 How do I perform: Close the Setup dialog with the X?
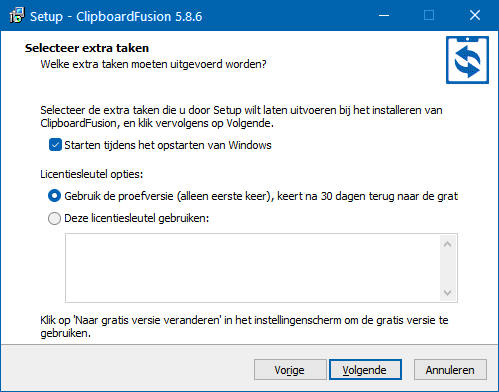(475, 16)
